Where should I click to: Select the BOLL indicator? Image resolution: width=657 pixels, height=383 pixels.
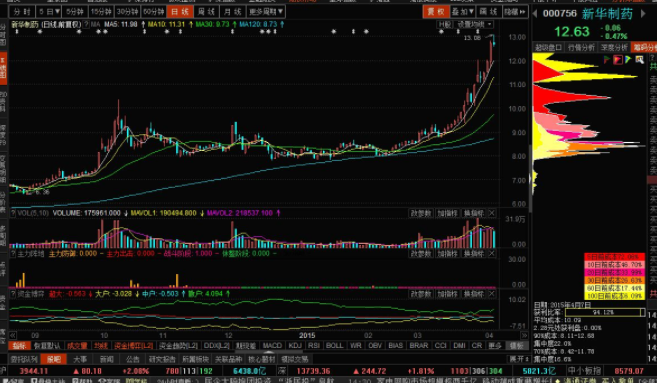(334, 346)
